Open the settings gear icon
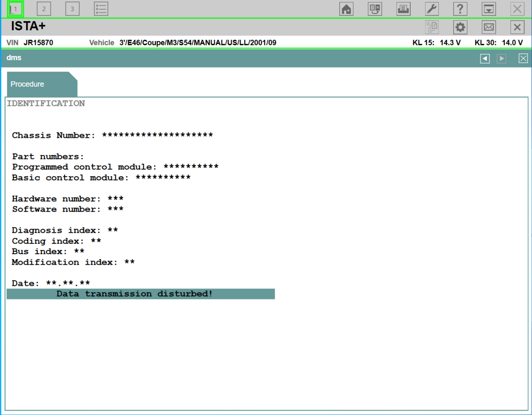The height and width of the screenshot is (415, 532). tap(460, 27)
